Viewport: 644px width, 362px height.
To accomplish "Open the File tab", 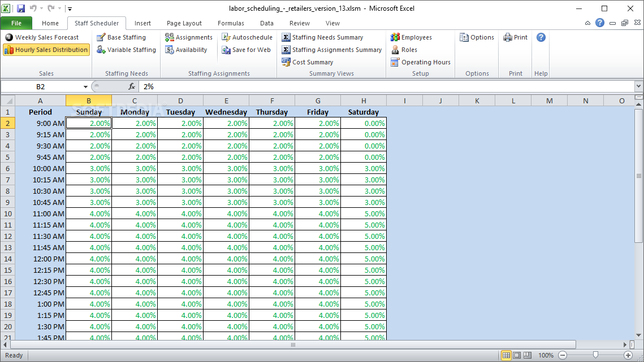I will 16,23.
